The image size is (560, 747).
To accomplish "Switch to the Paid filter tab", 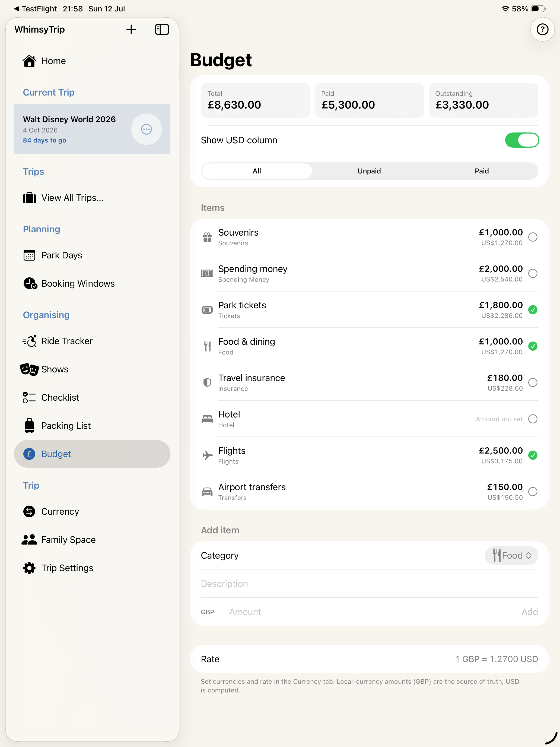I will coord(482,171).
